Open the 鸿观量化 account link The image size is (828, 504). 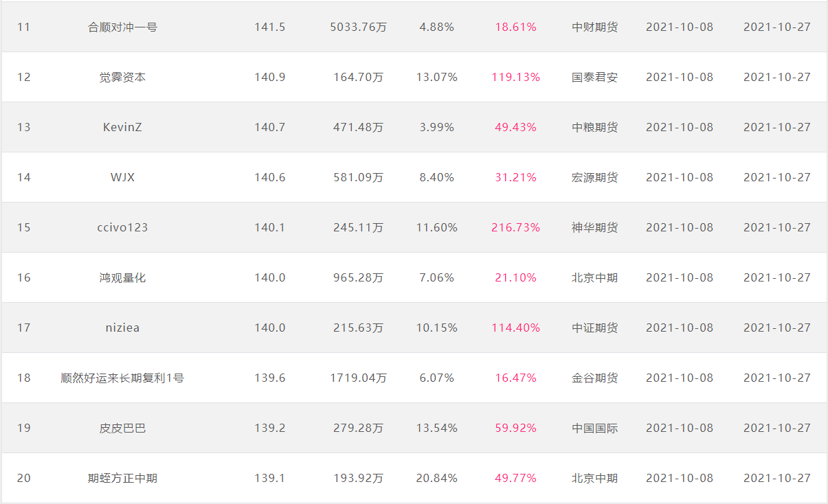[x=122, y=278]
